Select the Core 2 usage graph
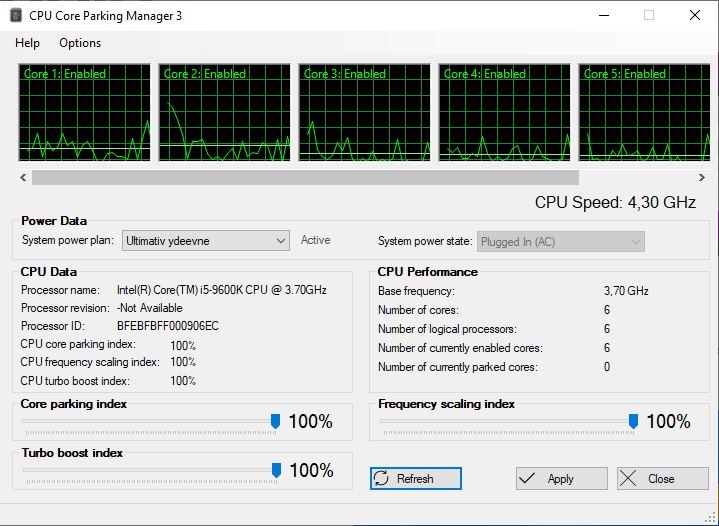This screenshot has width=719, height=526. 225,112
